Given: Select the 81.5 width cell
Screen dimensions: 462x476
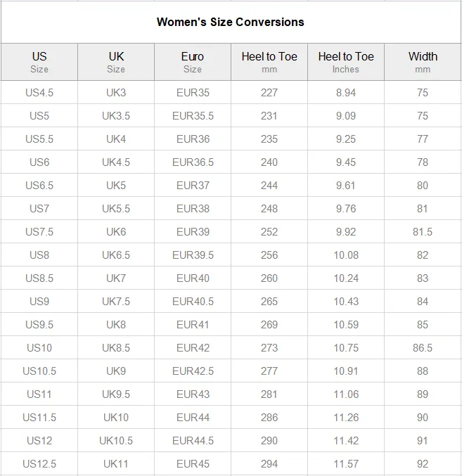Looking at the screenshot, I should (423, 231).
